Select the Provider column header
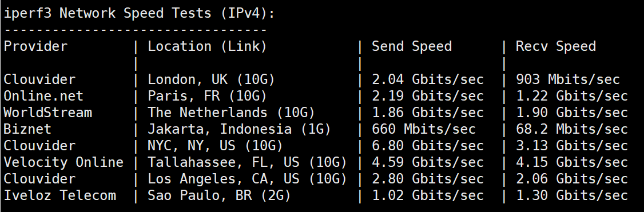Viewport: 644px width, 212px height. click(x=35, y=46)
